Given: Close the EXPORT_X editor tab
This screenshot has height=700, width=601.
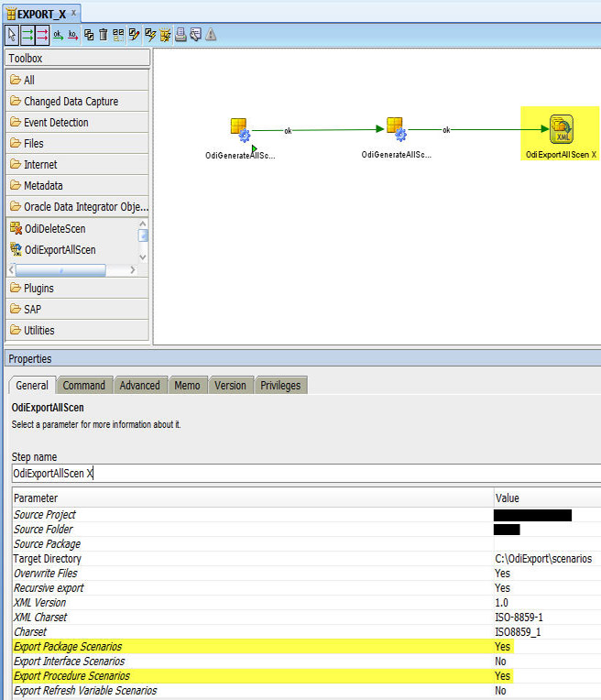Looking at the screenshot, I should coord(74,14).
